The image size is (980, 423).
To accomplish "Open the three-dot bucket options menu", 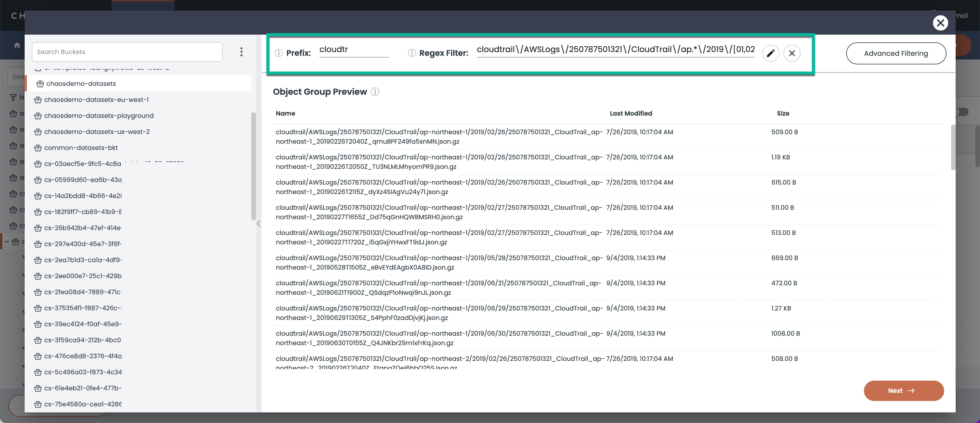I will pos(241,52).
